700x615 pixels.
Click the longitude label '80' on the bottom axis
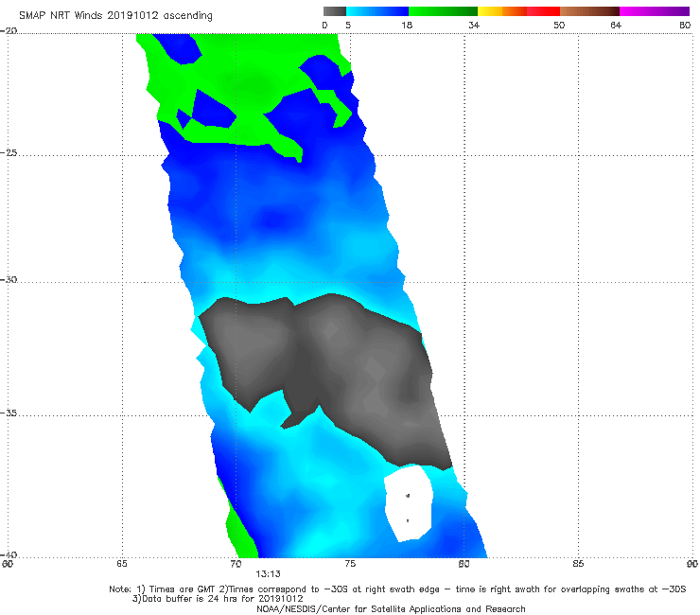pos(464,564)
